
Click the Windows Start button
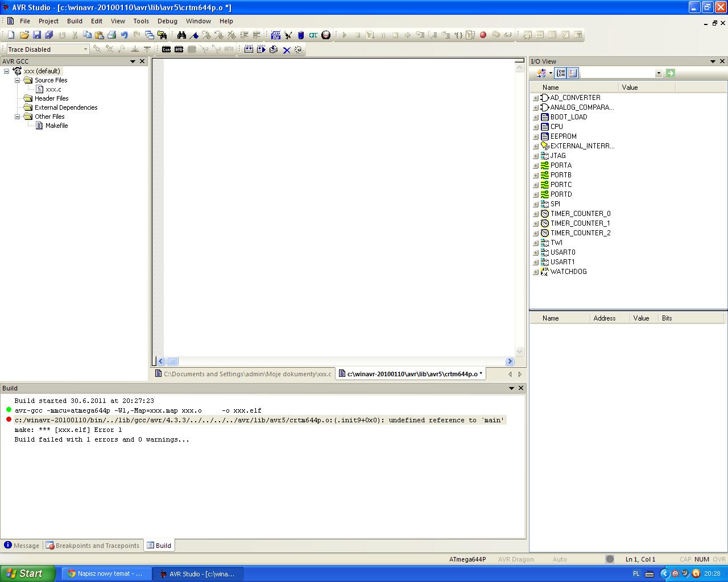point(27,573)
